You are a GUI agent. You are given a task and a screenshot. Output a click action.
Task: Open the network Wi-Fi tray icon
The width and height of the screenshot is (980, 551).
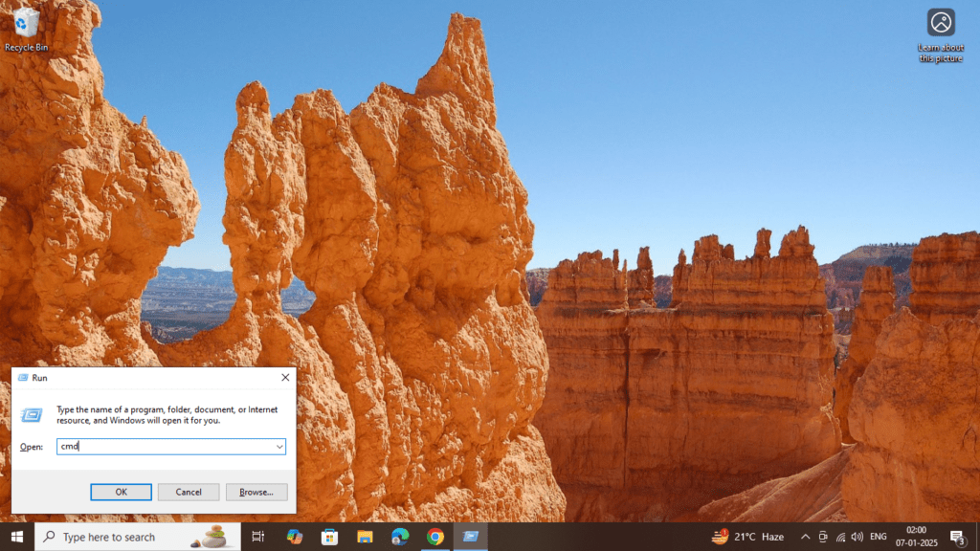840,537
